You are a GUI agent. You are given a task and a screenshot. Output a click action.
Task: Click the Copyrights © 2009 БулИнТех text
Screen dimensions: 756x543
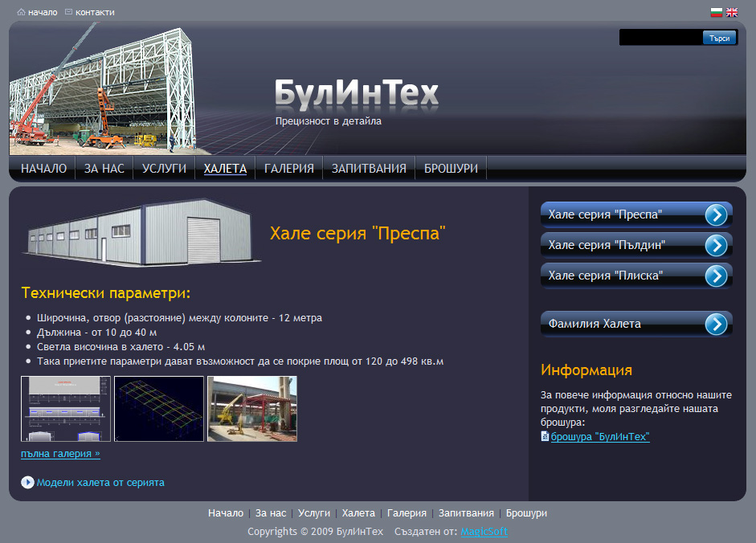coord(315,532)
